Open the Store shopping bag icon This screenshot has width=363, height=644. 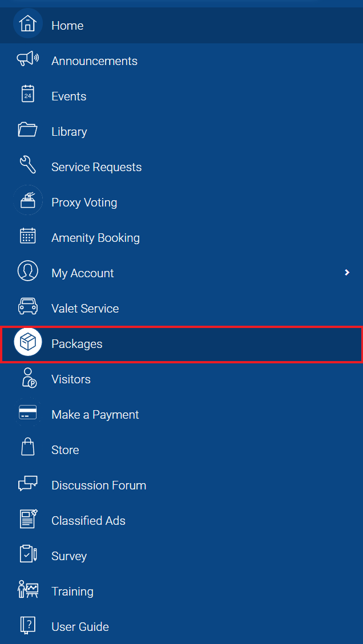(28, 447)
